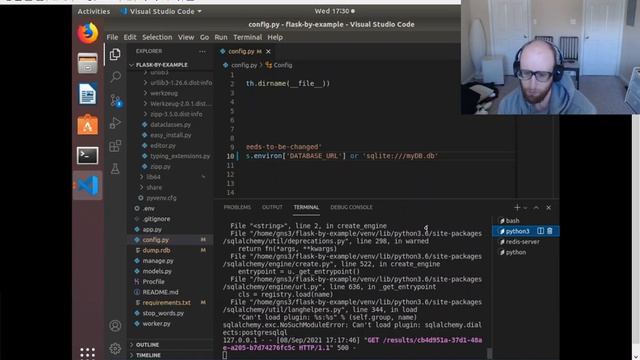Switch to the Problems panel tab

pyautogui.click(x=237, y=207)
